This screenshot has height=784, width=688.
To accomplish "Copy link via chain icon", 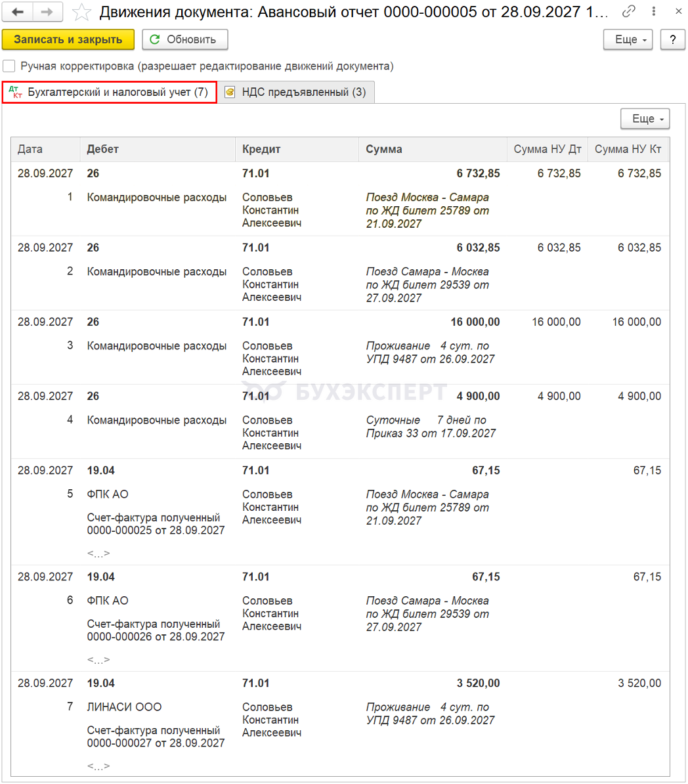I will tap(628, 11).
